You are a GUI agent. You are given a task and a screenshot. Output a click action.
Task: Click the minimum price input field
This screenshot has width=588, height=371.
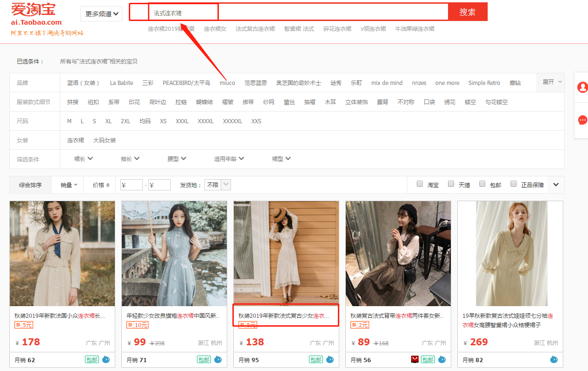[x=131, y=185]
